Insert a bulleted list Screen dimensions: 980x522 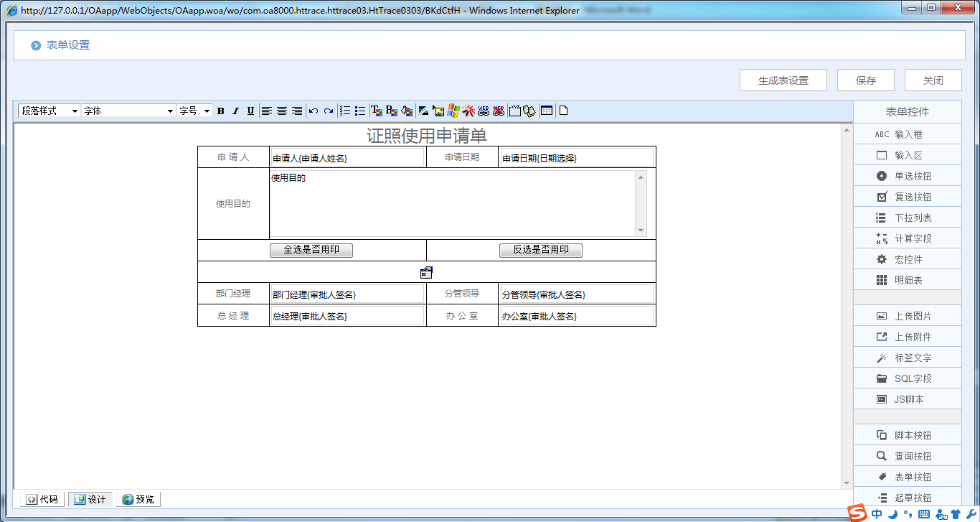pos(360,111)
